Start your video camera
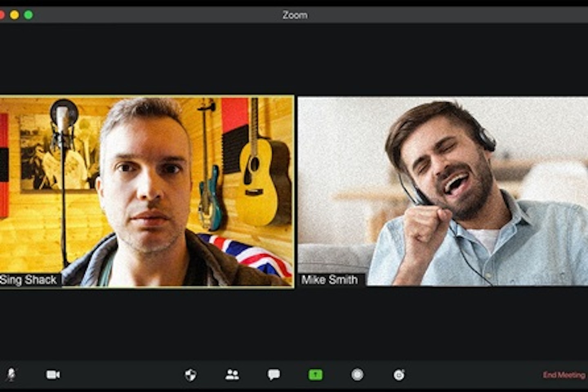The height and width of the screenshot is (392, 588). tap(53, 374)
